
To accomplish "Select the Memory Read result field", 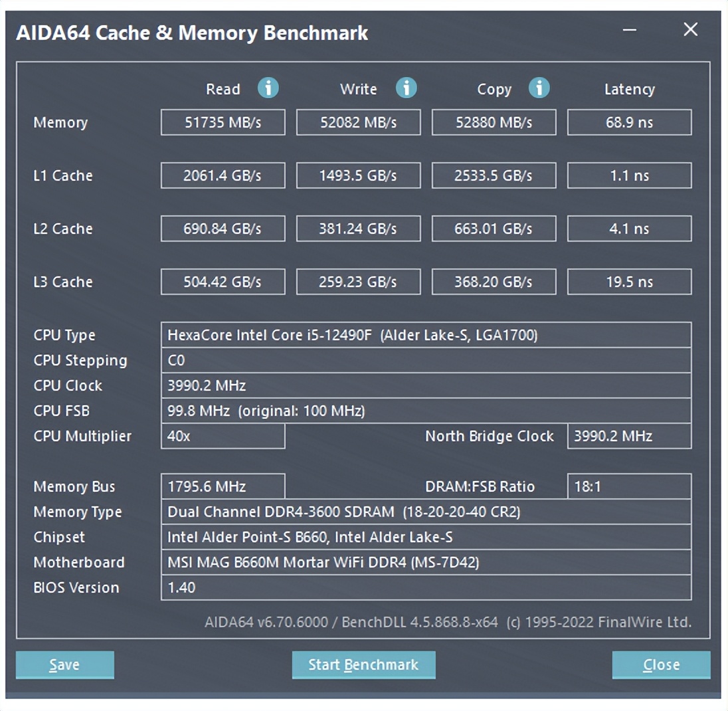I will pyautogui.click(x=223, y=122).
